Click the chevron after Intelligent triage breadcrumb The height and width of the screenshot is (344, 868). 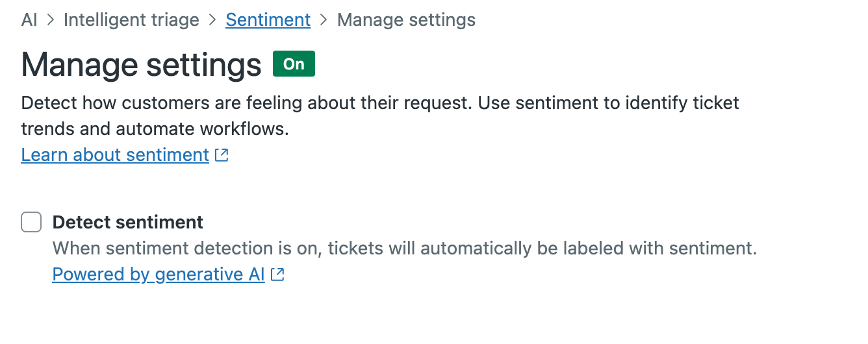pyautogui.click(x=212, y=20)
